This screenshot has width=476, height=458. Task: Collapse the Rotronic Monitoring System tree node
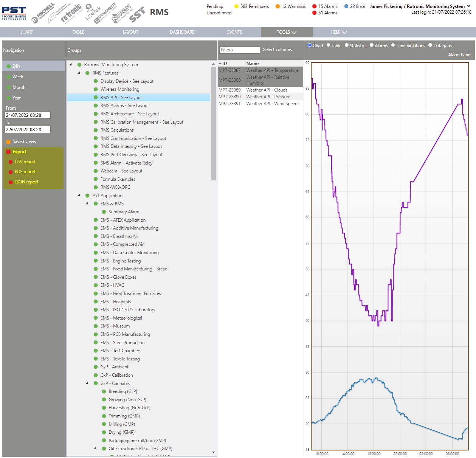tap(71, 65)
